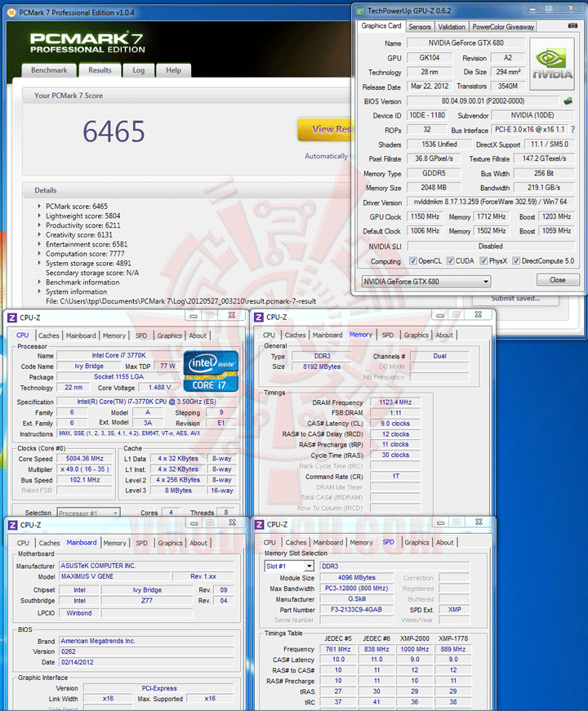This screenshot has height=711, width=588.
Task: Click the Bandwidth 219.1 GB/s value
Action: [544, 188]
